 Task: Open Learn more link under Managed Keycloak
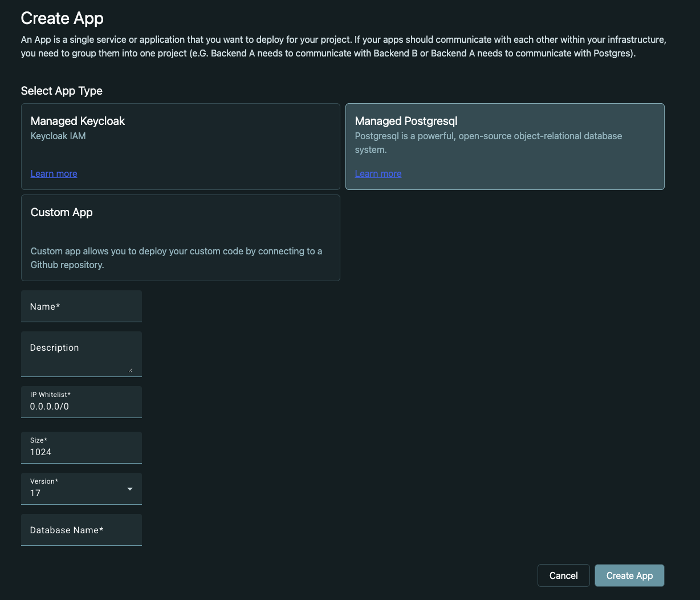coord(54,173)
